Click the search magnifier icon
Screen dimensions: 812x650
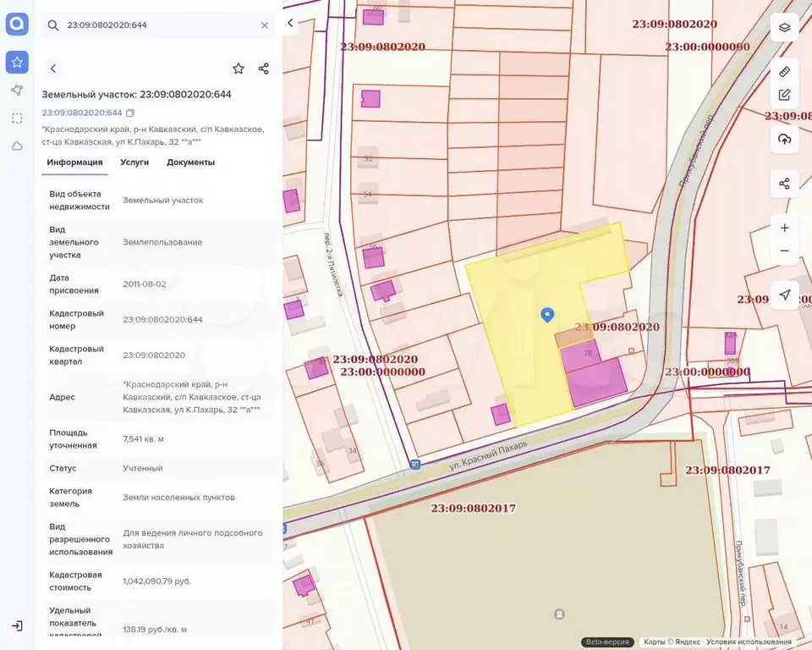[52, 25]
